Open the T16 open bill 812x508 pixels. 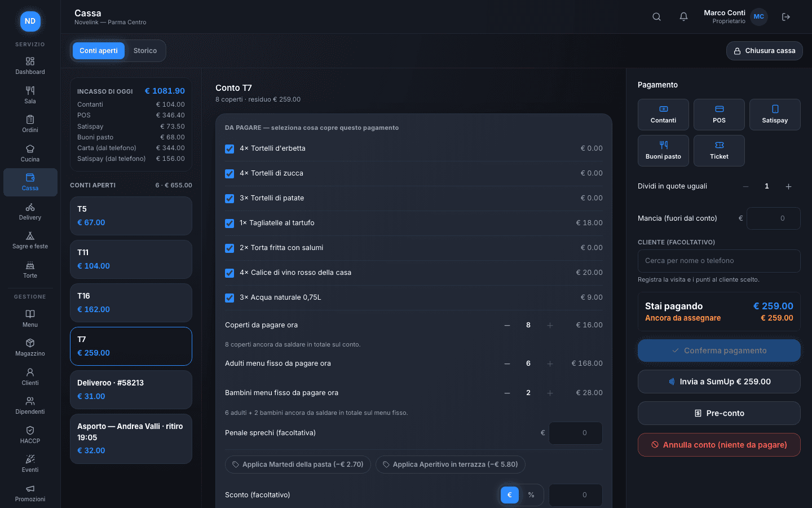coord(131,303)
